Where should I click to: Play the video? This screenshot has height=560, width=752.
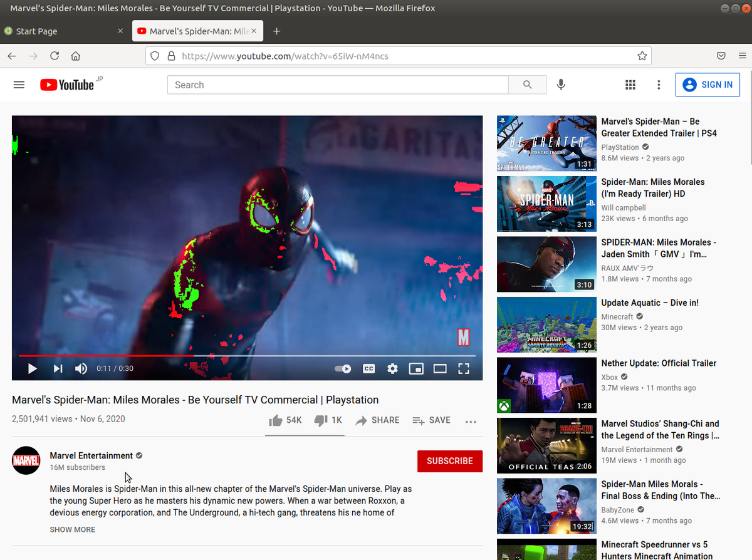(x=33, y=369)
